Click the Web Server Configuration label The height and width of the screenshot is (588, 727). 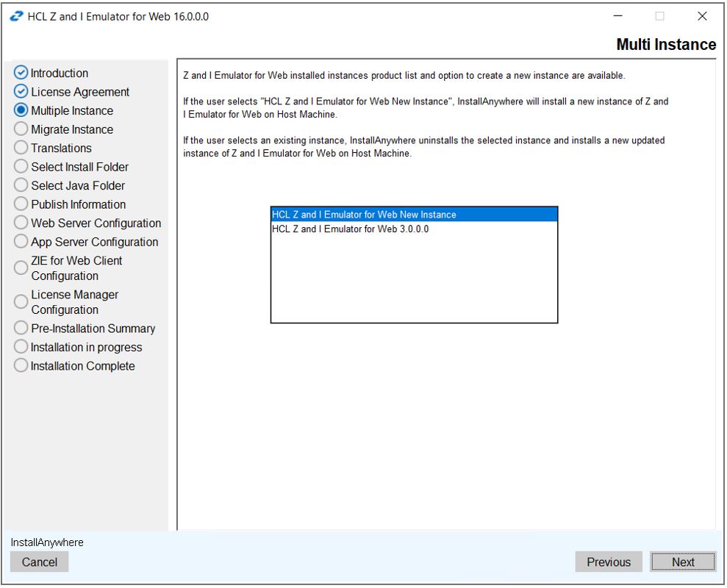coord(96,223)
